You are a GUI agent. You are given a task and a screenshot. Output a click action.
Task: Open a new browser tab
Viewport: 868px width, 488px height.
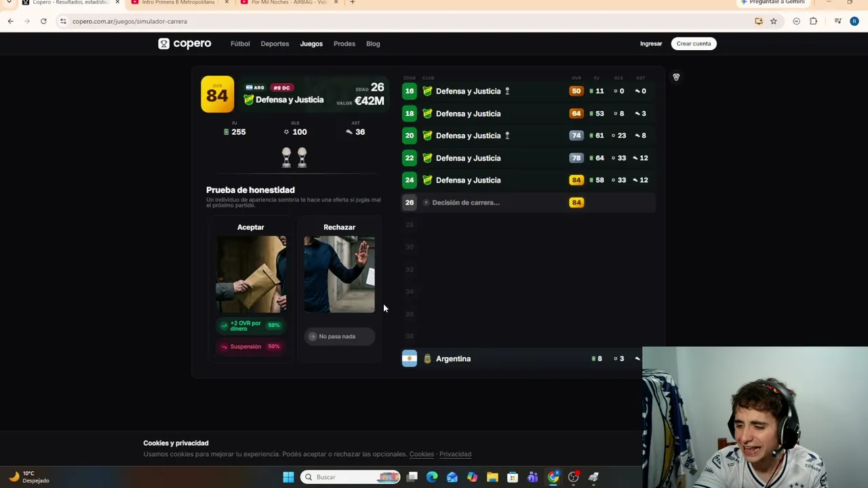coord(352,3)
